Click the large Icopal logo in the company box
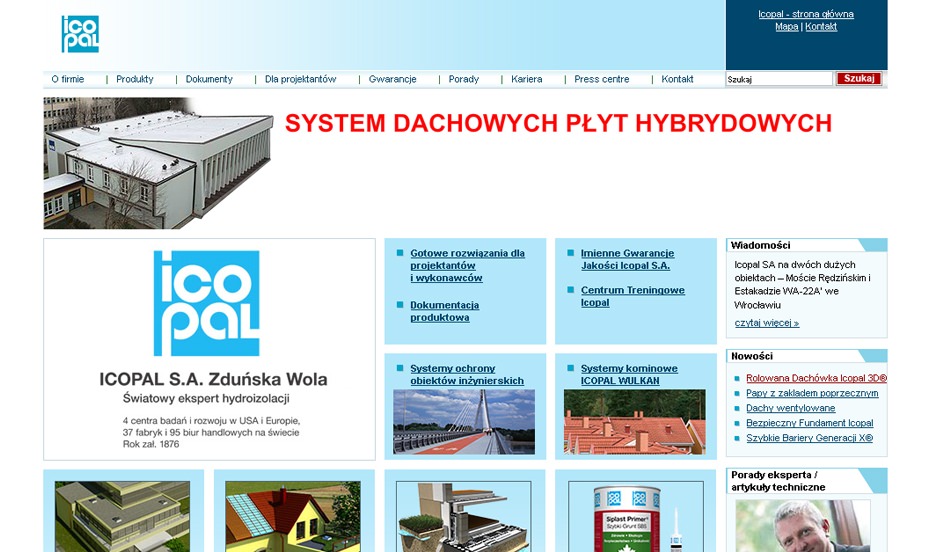 pyautogui.click(x=207, y=303)
